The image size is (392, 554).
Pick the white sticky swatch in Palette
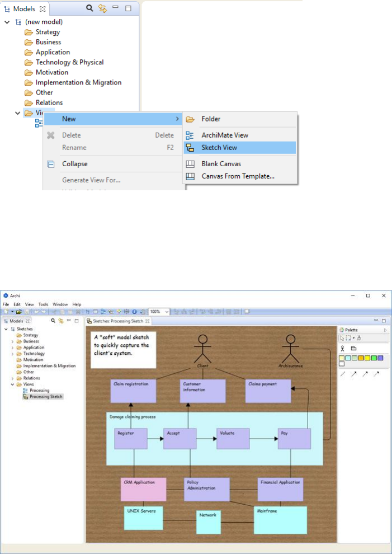pos(342,364)
